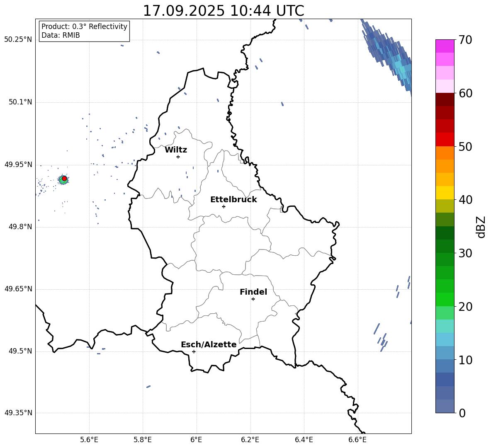
Task: Click the 5.6°E longitude label
Action: [89, 440]
